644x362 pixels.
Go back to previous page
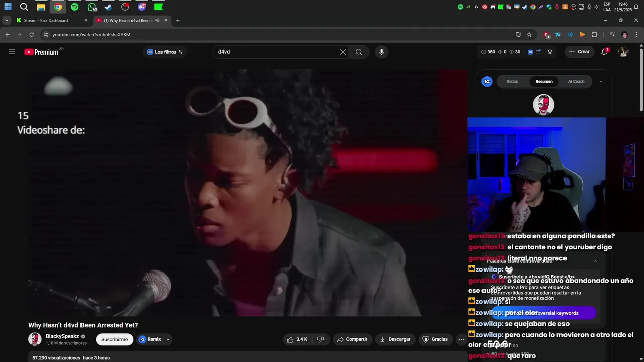point(7,35)
